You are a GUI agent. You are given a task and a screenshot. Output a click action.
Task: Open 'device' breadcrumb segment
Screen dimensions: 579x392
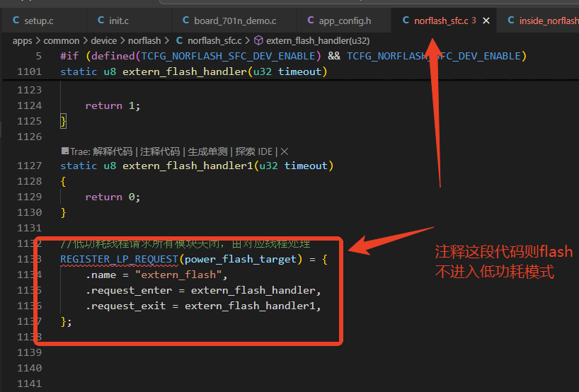(x=104, y=40)
